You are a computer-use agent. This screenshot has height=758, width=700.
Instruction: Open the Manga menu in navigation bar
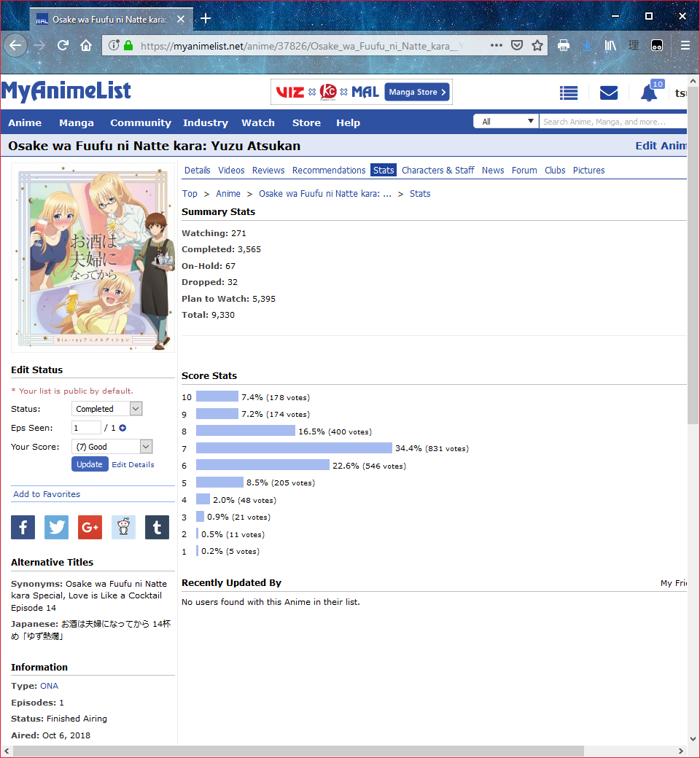(77, 122)
